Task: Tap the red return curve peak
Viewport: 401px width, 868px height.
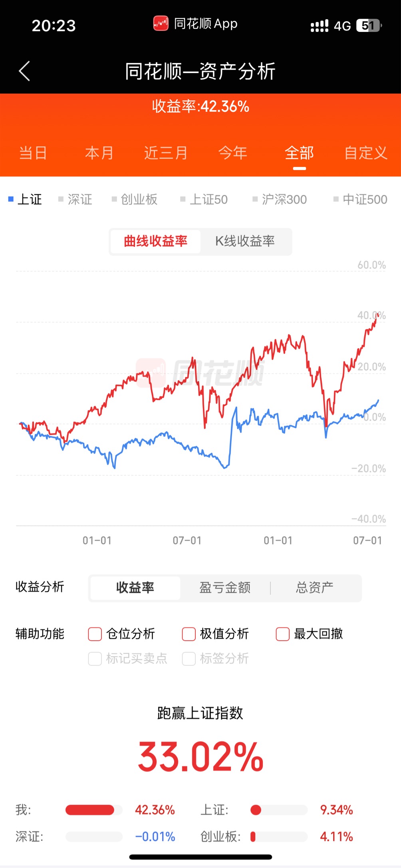Action: [x=377, y=315]
